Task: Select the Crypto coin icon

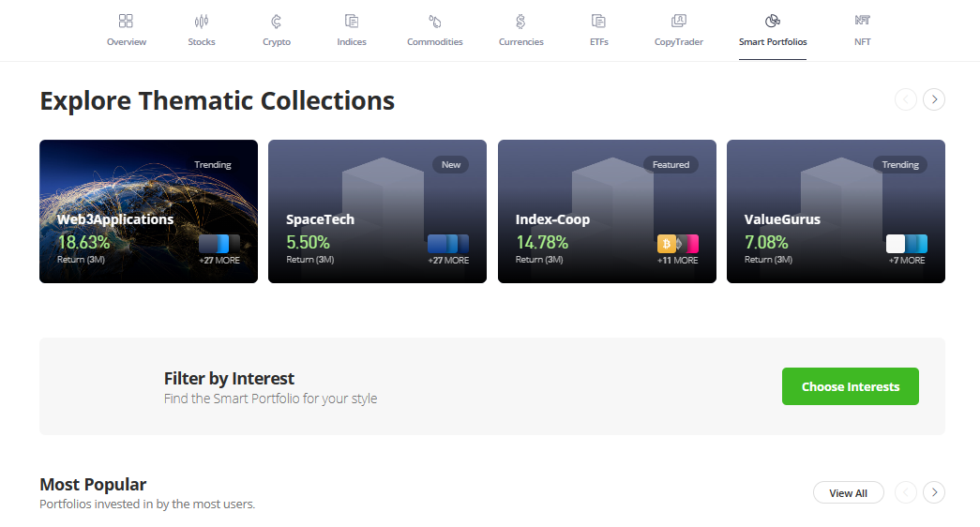Action: (277, 21)
